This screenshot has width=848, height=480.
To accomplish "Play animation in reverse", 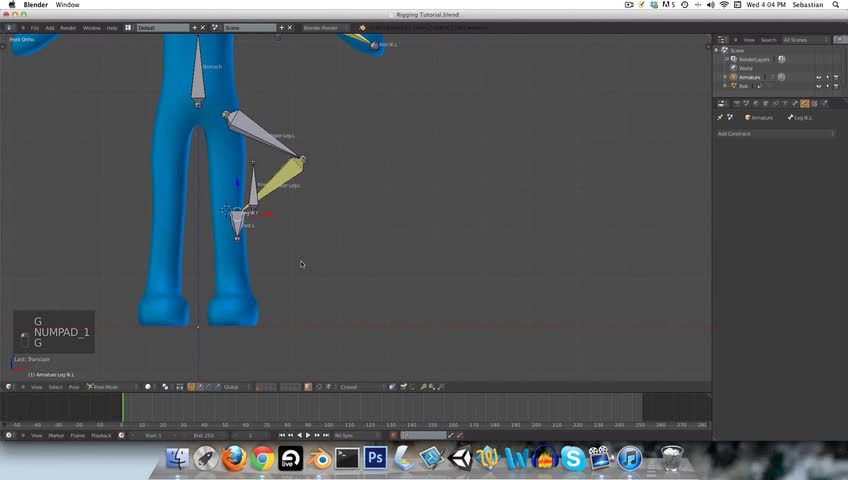I will (x=300, y=435).
